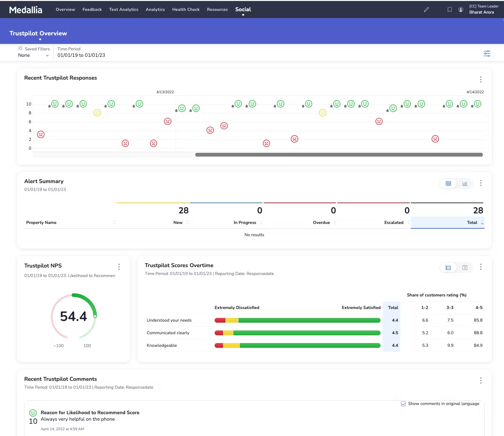Screen dimensions: 504x436
Task: Click the bookmark icon in top bar
Action: (x=450, y=10)
